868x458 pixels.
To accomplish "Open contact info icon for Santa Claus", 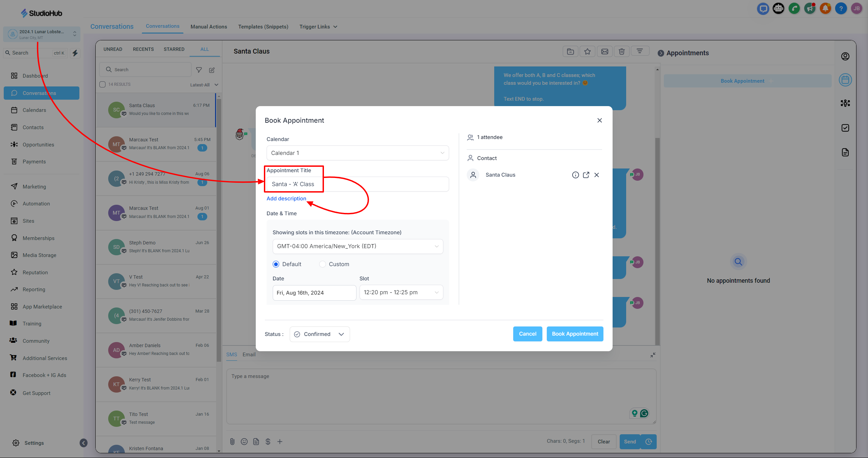I will [x=575, y=175].
